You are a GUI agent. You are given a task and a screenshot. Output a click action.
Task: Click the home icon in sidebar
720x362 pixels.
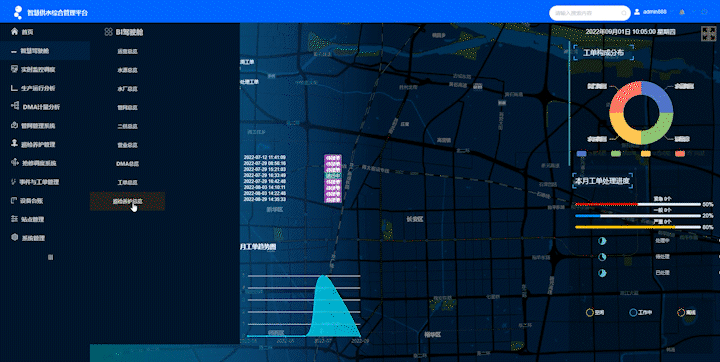coord(15,32)
